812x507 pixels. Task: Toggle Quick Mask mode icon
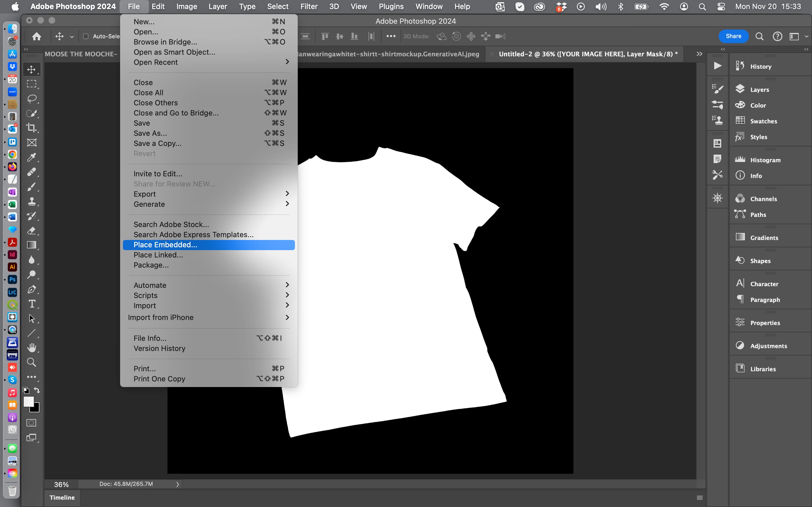click(32, 423)
